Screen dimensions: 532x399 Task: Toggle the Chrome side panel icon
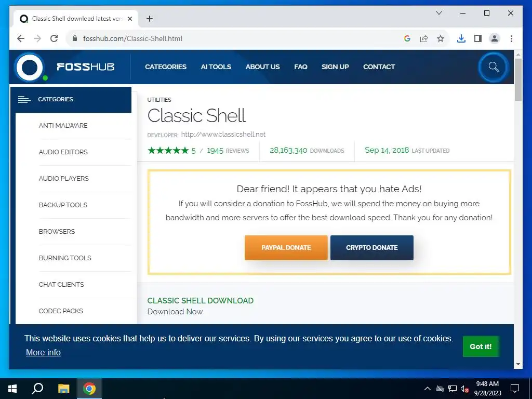[478, 38]
